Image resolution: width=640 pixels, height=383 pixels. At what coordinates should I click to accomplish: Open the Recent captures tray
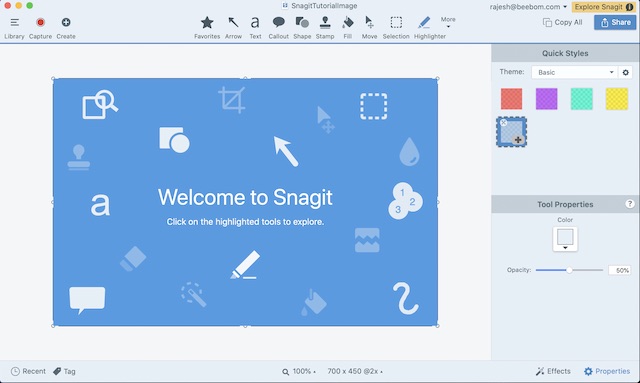(28, 371)
